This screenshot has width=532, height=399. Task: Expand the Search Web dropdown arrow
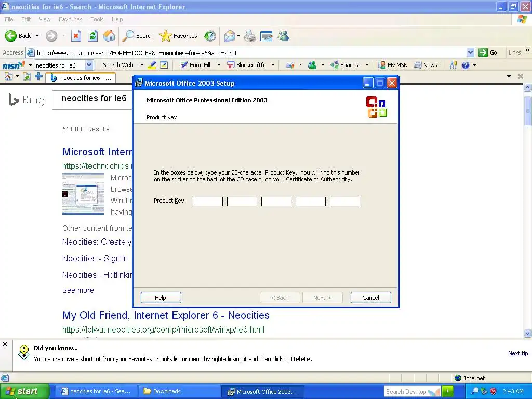pyautogui.click(x=142, y=65)
